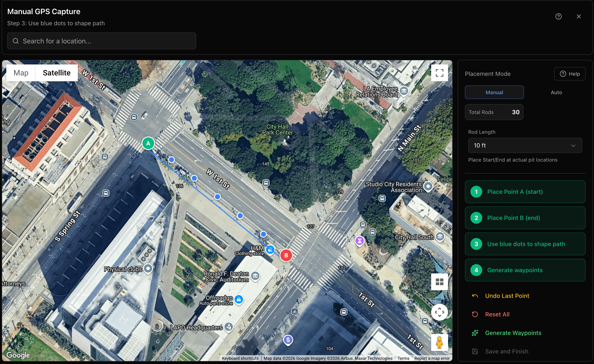
Task: Click Reset All
Action: (x=497, y=314)
